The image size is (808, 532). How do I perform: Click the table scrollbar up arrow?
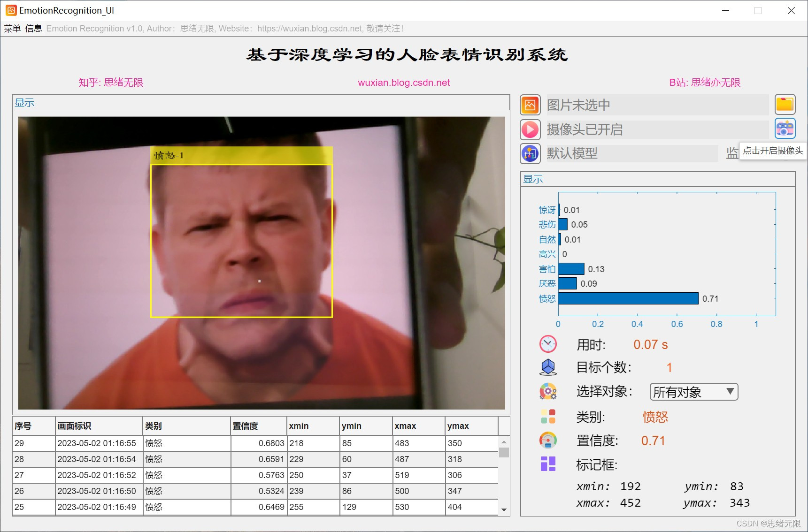[x=504, y=442]
